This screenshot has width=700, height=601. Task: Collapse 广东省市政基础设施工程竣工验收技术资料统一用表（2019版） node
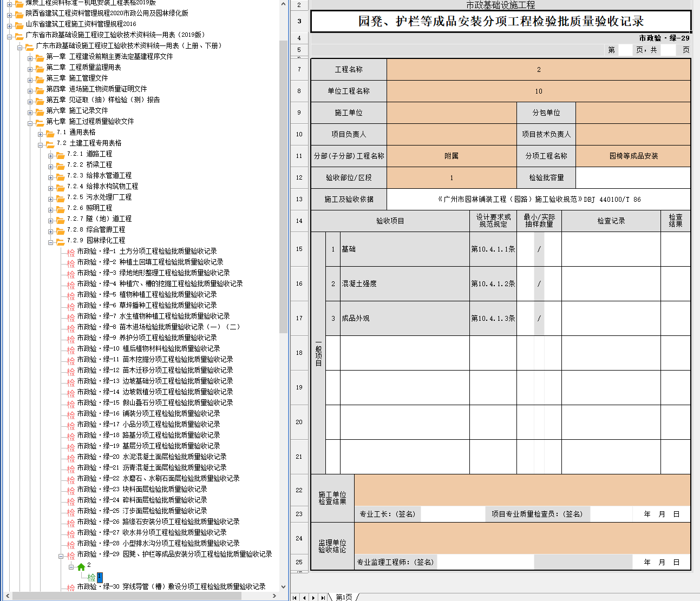click(10, 36)
